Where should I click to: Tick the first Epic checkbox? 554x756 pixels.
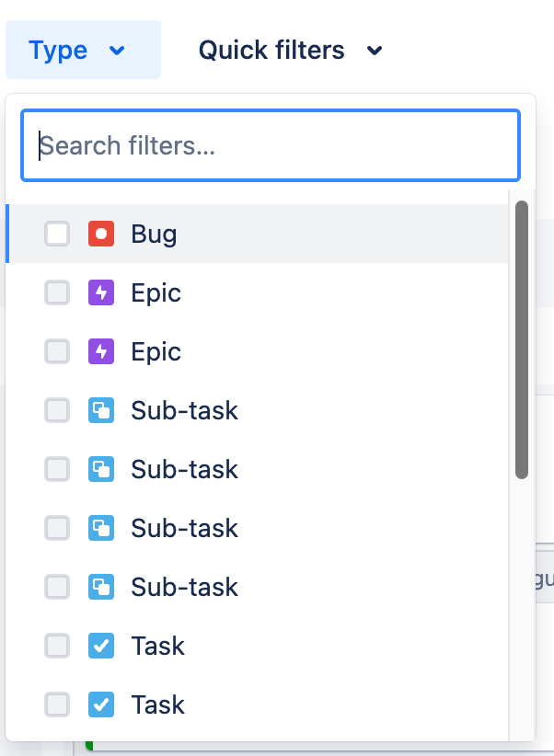(x=57, y=292)
